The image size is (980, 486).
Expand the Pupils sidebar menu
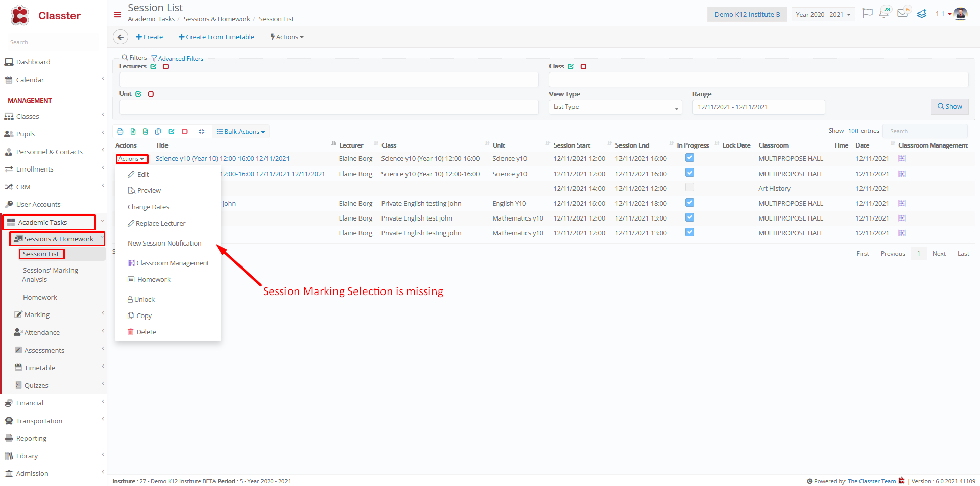pyautogui.click(x=53, y=134)
